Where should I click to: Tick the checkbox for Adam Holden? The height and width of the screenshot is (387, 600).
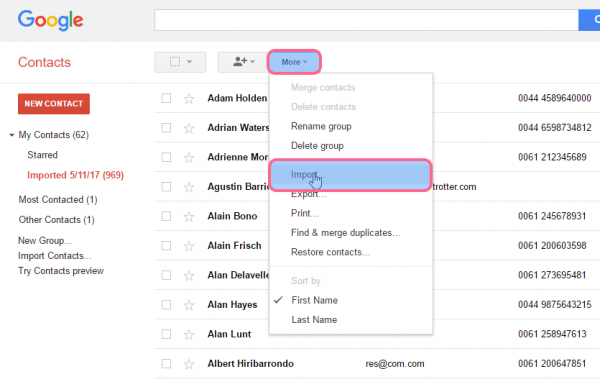[x=166, y=98]
